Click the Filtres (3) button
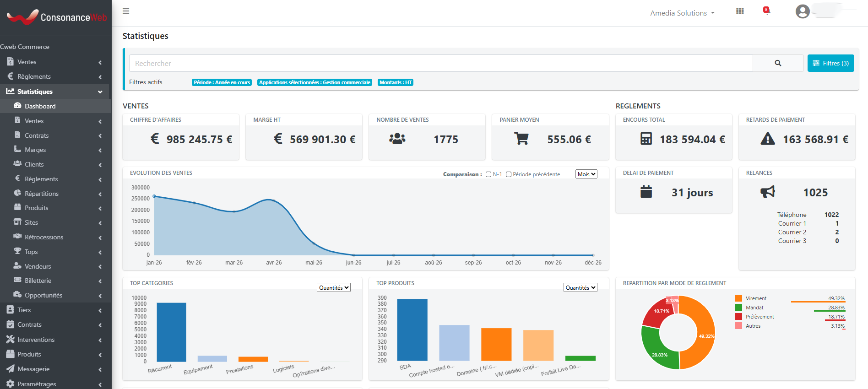The image size is (868, 389). (830, 63)
